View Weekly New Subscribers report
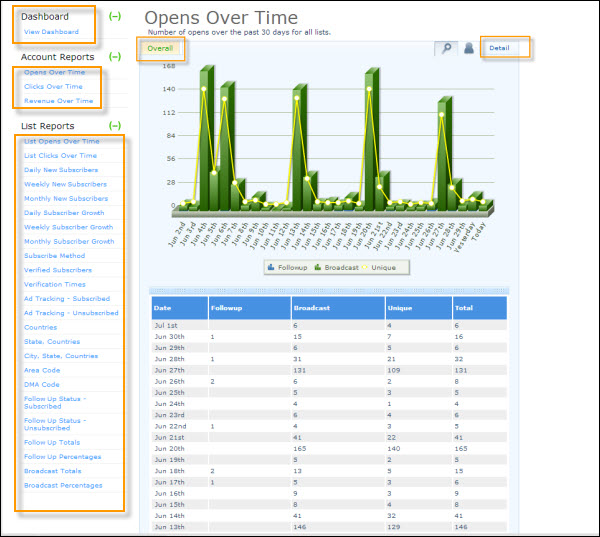Viewport: 600px width, 537px height. coord(65,184)
